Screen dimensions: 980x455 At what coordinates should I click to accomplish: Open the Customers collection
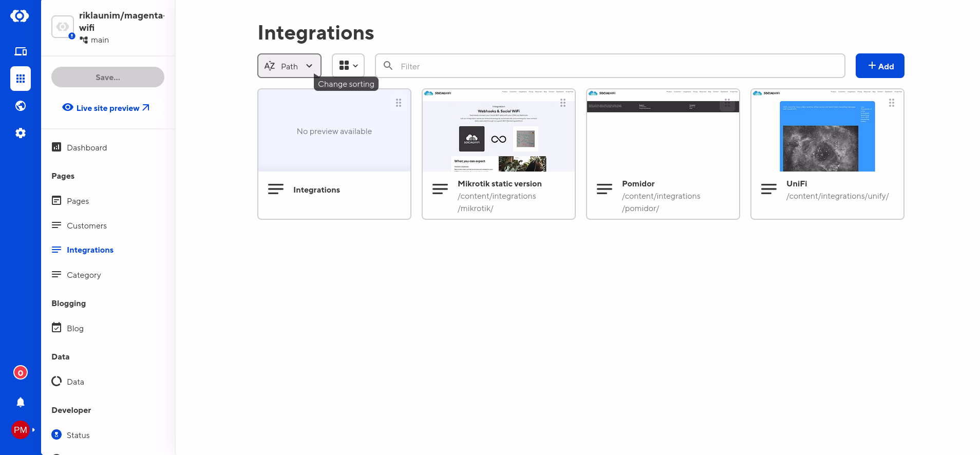tap(86, 226)
